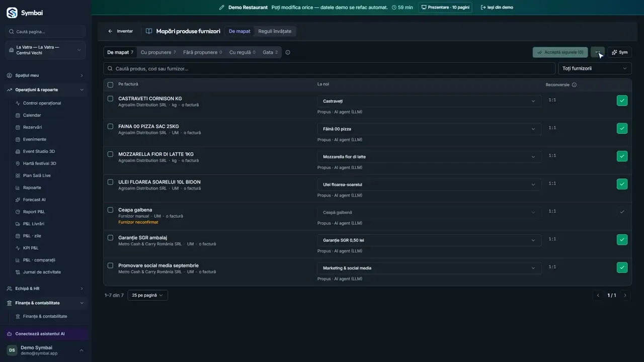Toggle the select-all checkbox in the table header
Image resolution: width=644 pixels, height=362 pixels.
[111, 84]
